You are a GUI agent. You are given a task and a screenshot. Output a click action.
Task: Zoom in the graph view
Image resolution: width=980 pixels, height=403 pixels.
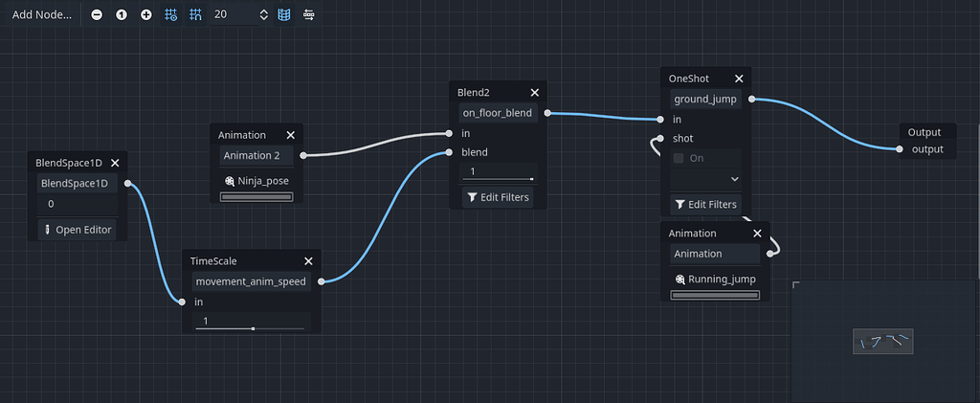click(x=146, y=14)
